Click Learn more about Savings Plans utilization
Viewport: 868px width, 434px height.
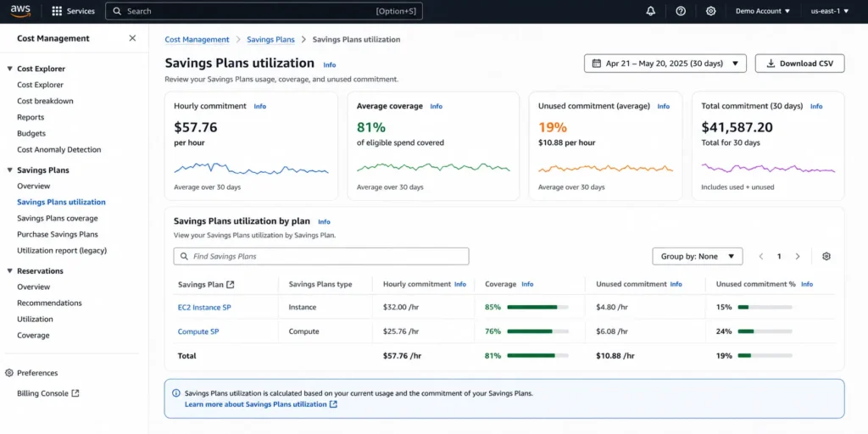[x=256, y=404]
